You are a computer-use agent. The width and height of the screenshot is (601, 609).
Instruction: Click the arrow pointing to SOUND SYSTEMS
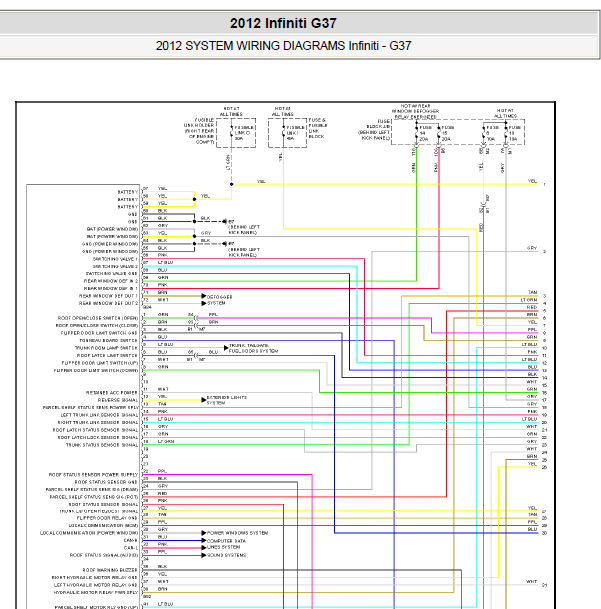204,555
